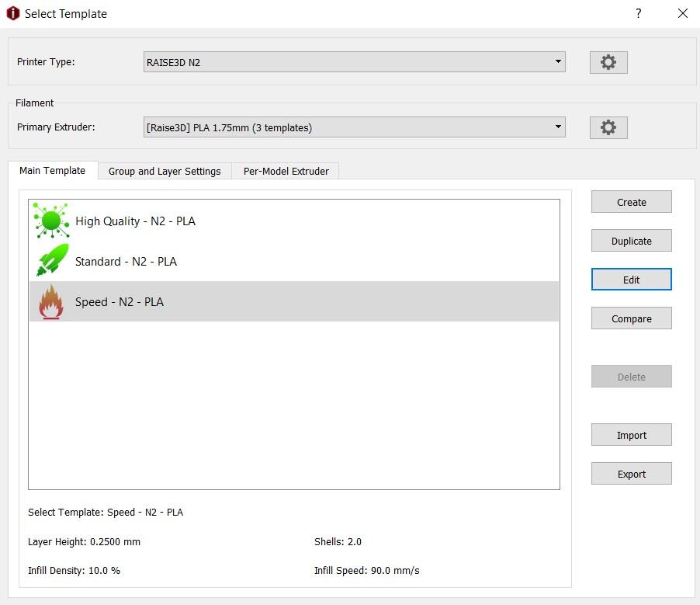Open the Printer Type dropdown

pyautogui.click(x=354, y=62)
